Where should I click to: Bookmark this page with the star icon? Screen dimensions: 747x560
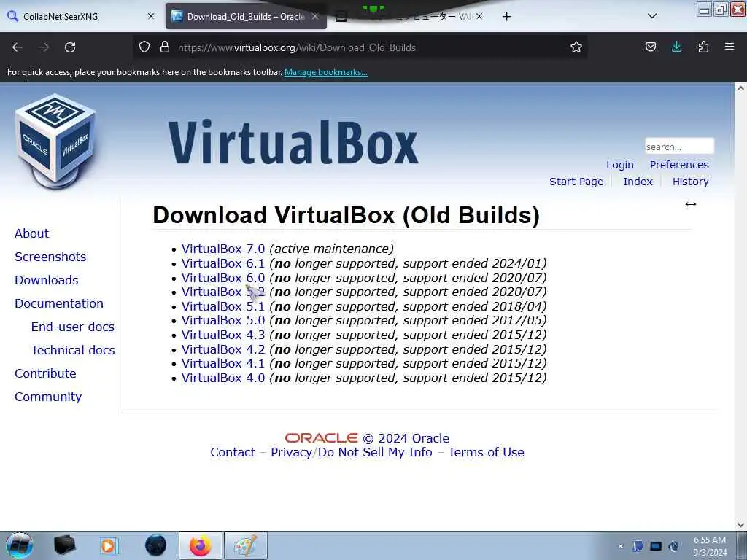pos(576,47)
